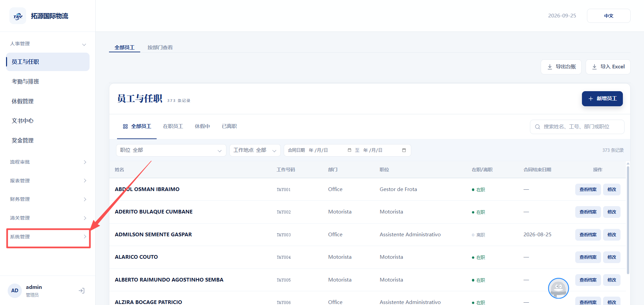The width and height of the screenshot is (644, 305).
Task: Click employee number T&Y001
Action: pos(283,190)
